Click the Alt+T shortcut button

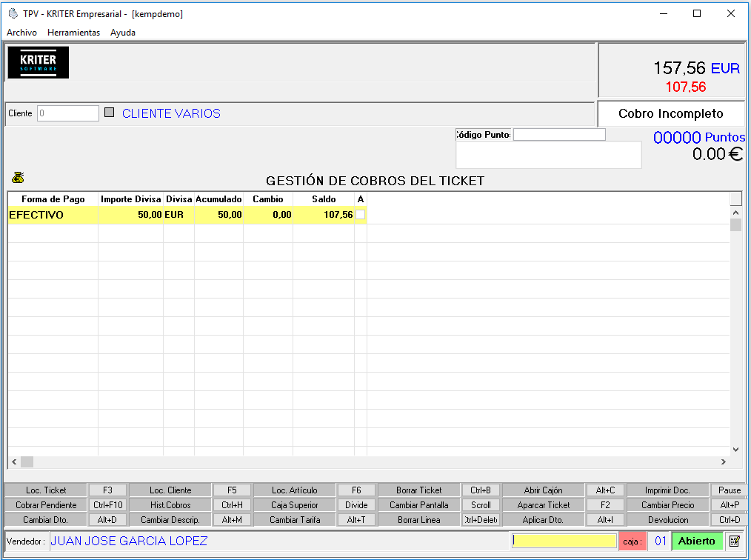[356, 520]
